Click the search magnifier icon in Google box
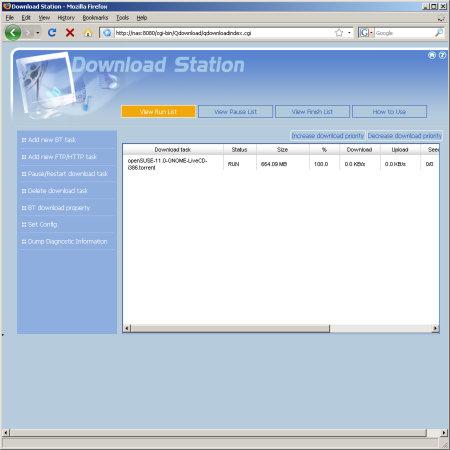The height and width of the screenshot is (450, 450). pyautogui.click(x=439, y=33)
